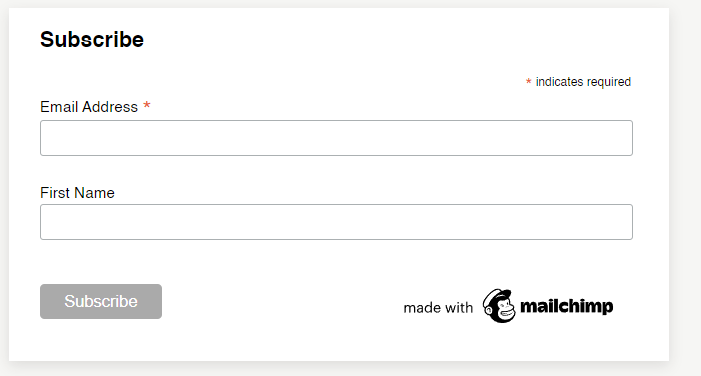
Task: Click the word 'First' in second label
Action: coord(55,193)
